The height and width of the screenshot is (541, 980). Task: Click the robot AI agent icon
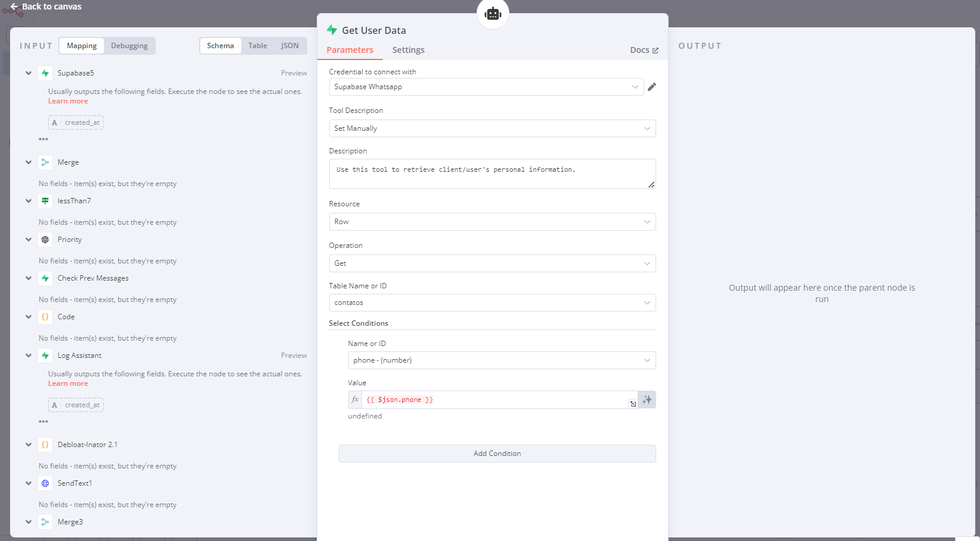tap(493, 13)
